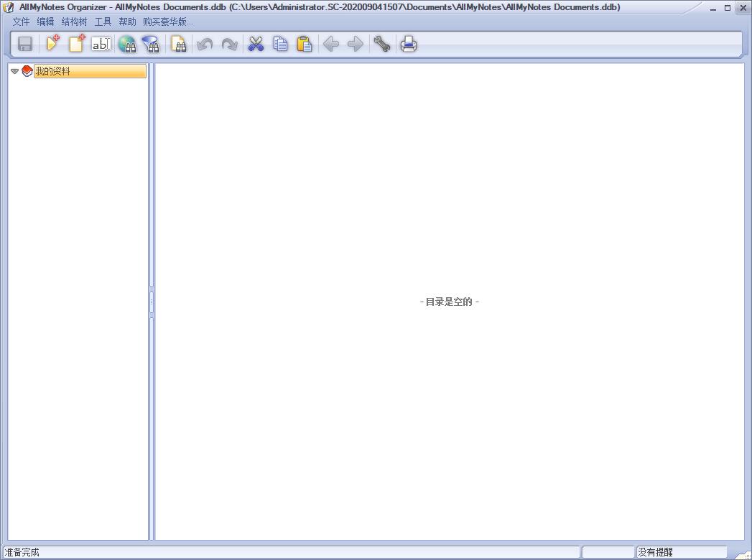Image resolution: width=752 pixels, height=560 pixels.
Task: Collapse the 我的资料 tree node
Action: pos(14,71)
